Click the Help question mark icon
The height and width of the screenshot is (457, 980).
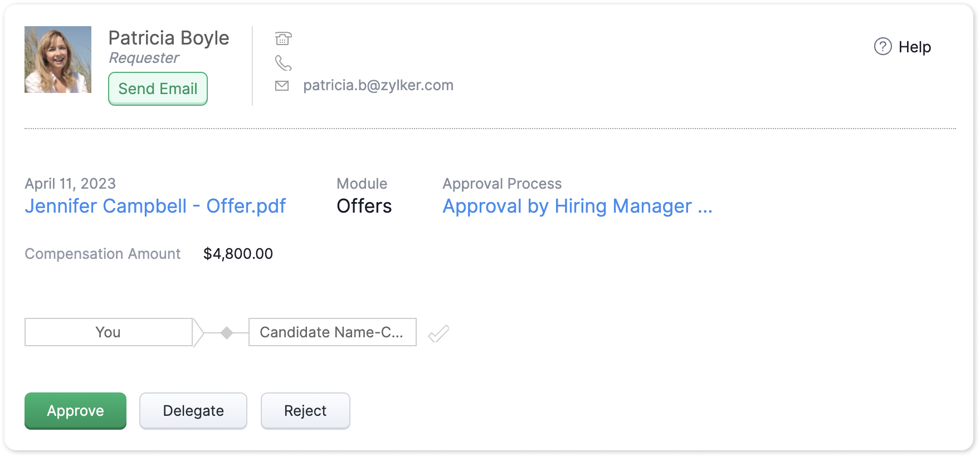pos(883,47)
